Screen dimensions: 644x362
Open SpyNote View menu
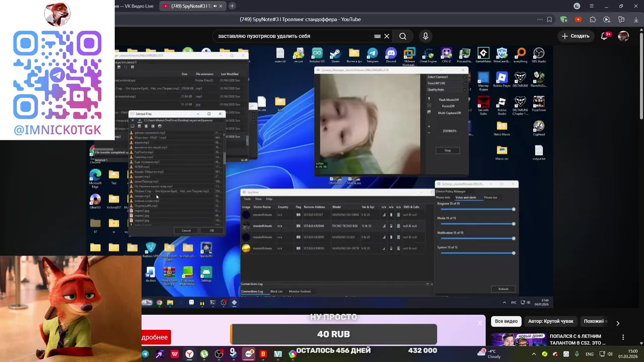[258, 199]
